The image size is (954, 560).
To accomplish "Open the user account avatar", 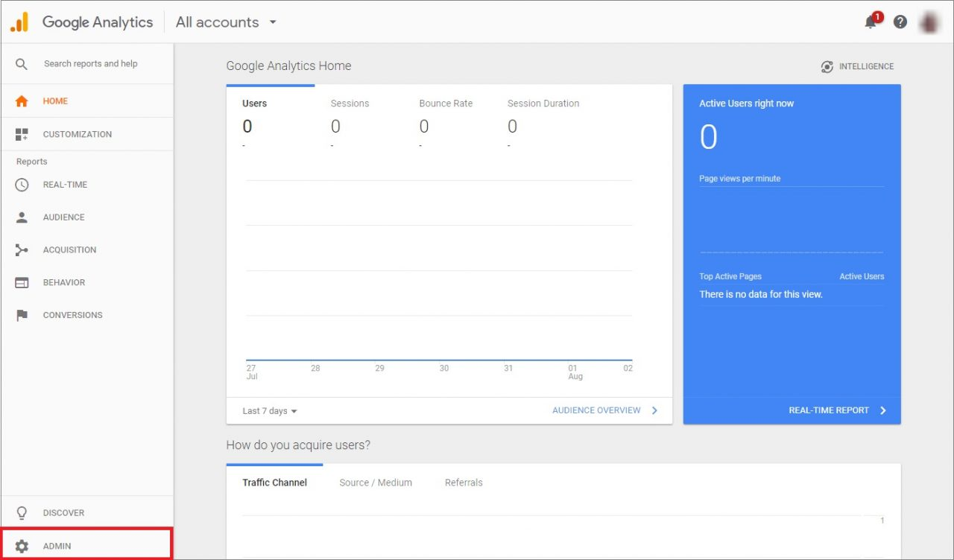I will pos(929,22).
